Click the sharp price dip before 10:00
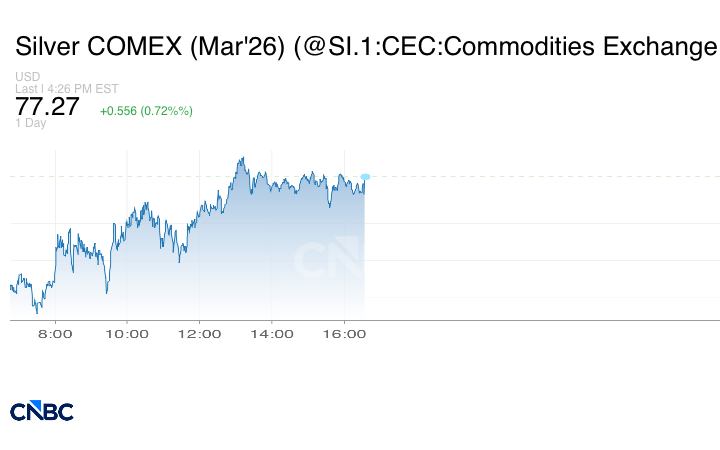This screenshot has height=450, width=720. click(107, 293)
